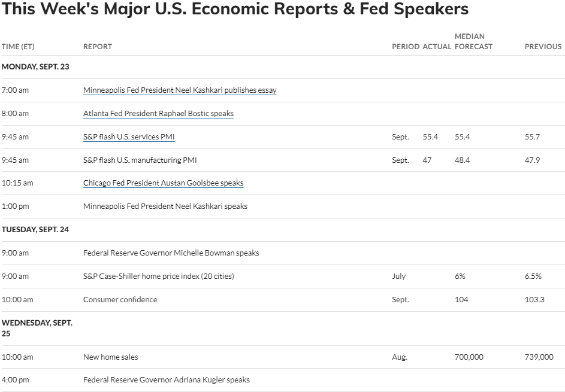This screenshot has width=565, height=392.
Task: Click the page title heading
Action: (235, 8)
